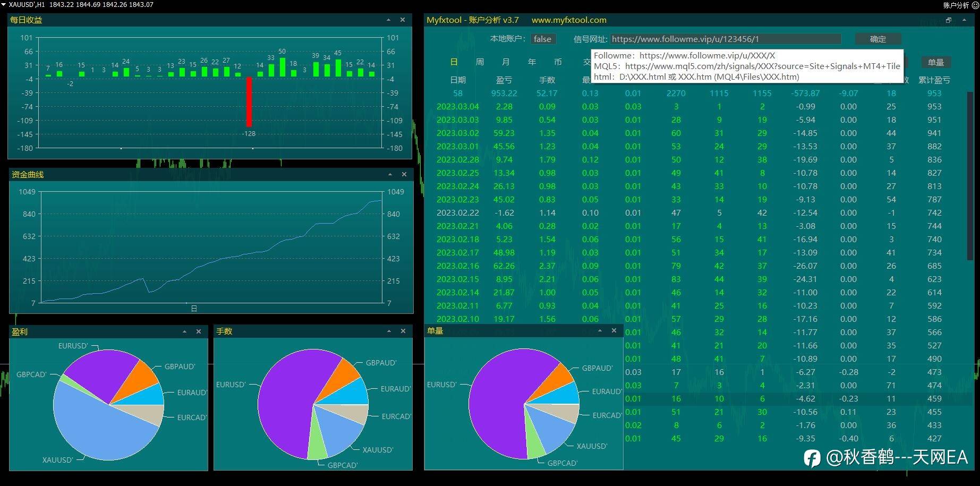980x486 pixels.
Task: Click the table's vertical scrollbar
Action: 970,175
